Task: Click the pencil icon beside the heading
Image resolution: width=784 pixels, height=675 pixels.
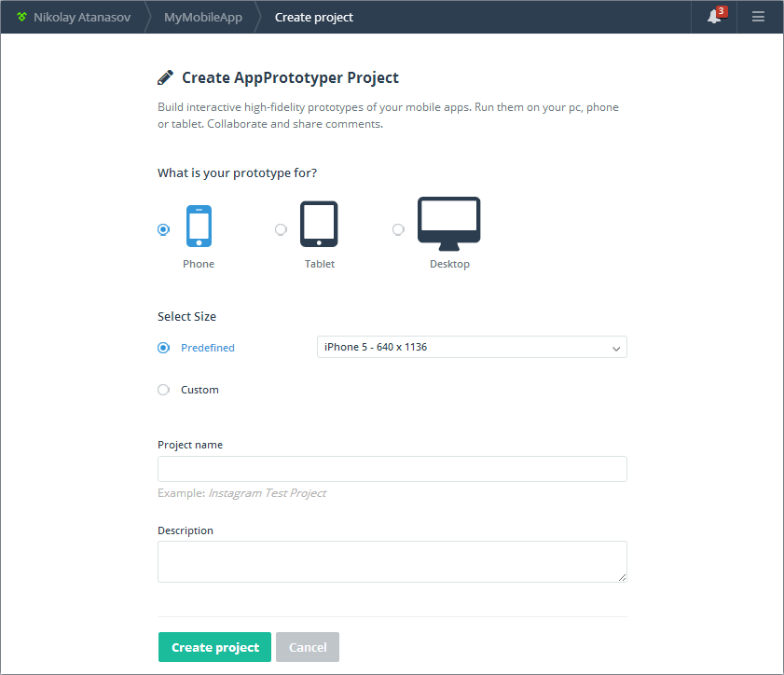Action: click(166, 77)
